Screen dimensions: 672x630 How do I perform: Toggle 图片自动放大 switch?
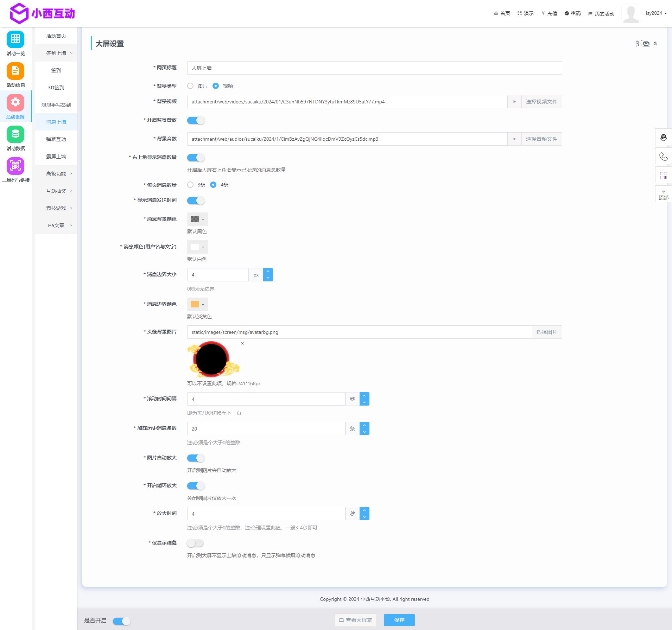coord(196,458)
